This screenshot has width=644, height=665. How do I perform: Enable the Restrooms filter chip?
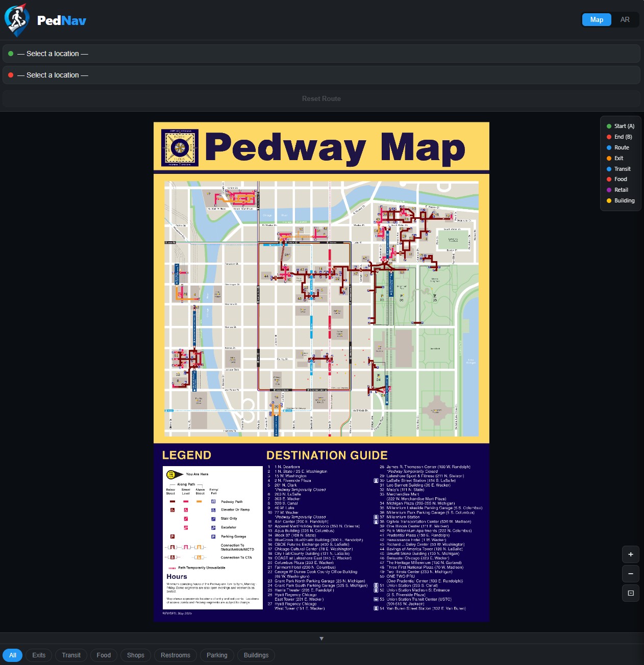pyautogui.click(x=175, y=655)
